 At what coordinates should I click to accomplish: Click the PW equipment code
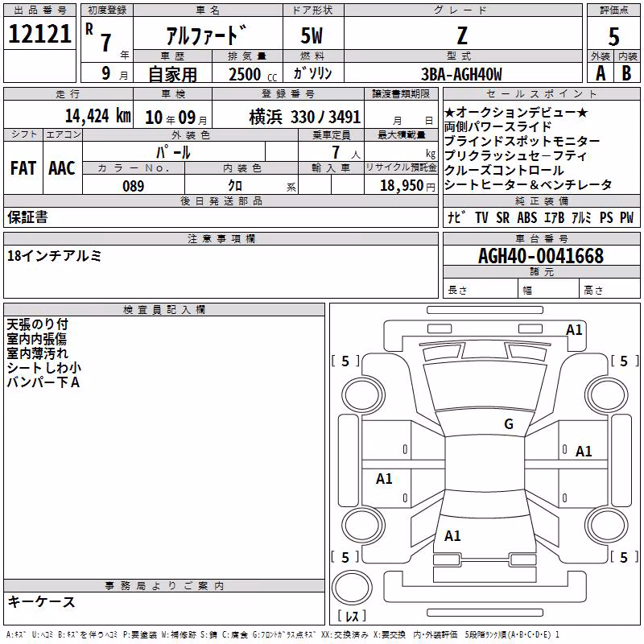(x=627, y=217)
